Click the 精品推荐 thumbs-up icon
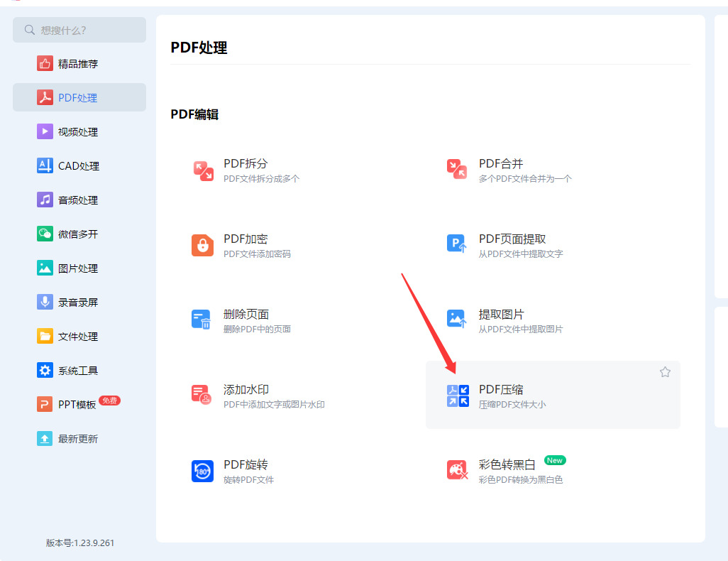 [x=45, y=63]
